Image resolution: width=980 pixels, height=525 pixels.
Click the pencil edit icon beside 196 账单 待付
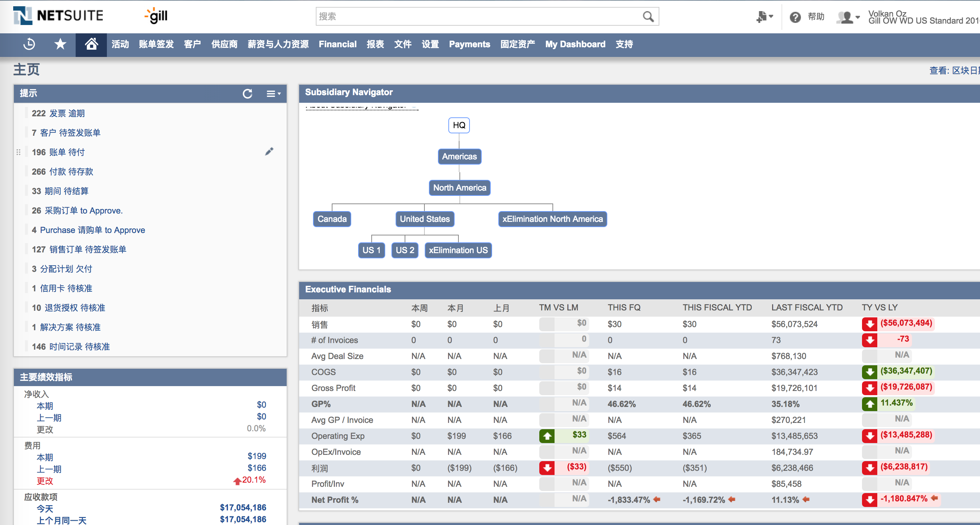(x=269, y=152)
